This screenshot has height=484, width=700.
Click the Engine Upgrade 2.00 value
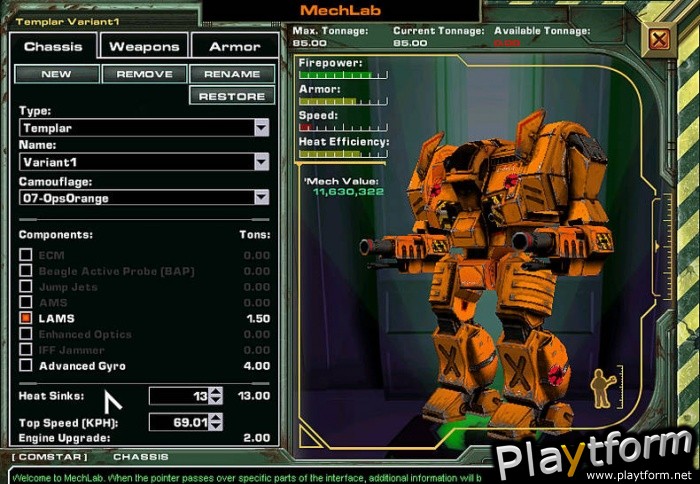(x=257, y=438)
